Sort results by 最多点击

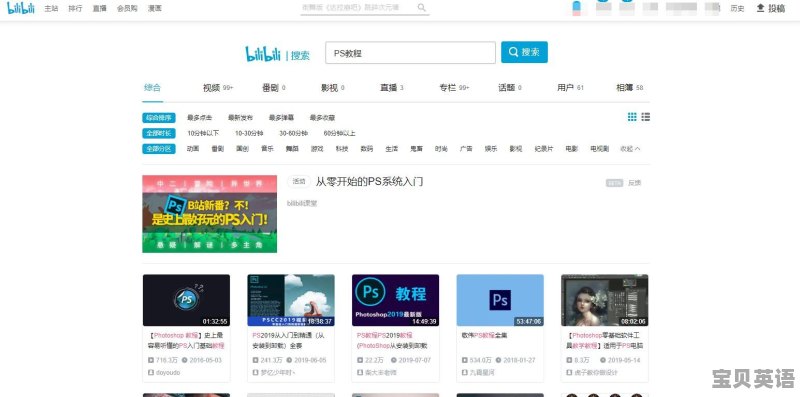point(199,118)
